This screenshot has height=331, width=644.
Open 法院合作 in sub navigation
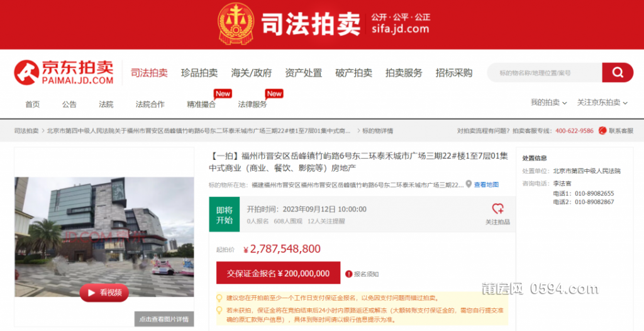[x=150, y=104]
